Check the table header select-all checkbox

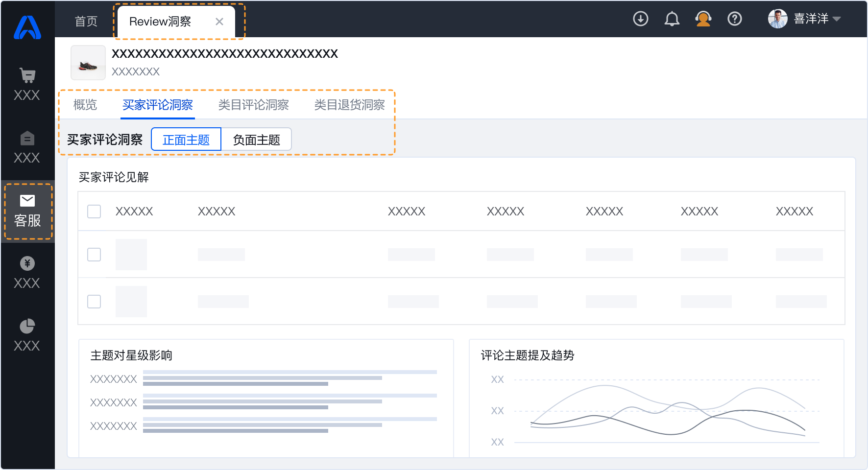(94, 211)
